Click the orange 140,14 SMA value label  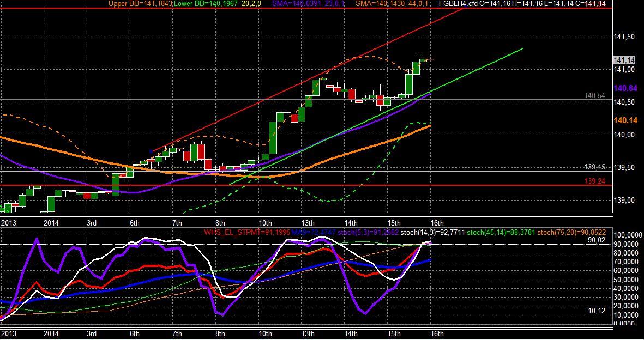625,120
